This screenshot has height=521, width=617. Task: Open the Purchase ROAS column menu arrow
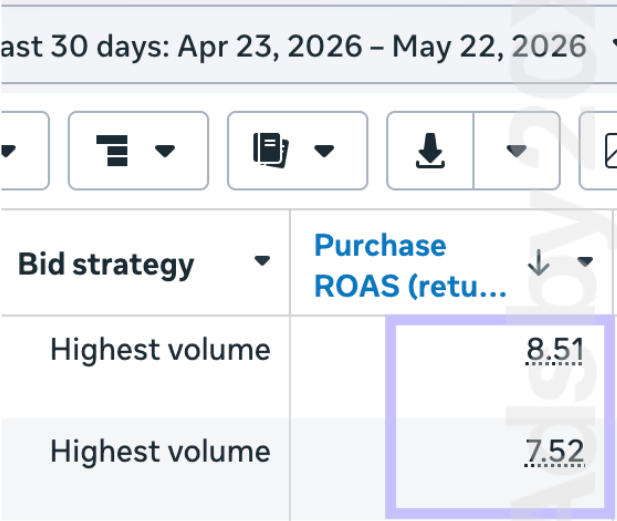pos(585,261)
